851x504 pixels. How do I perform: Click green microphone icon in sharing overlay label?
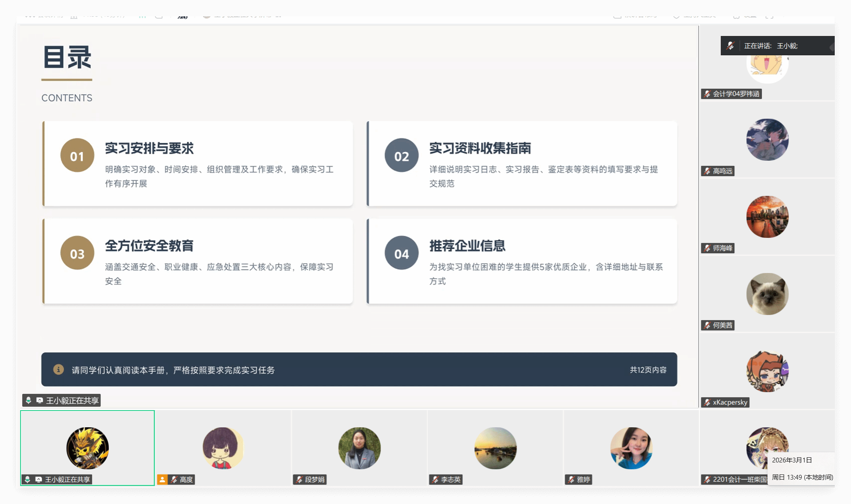[28, 400]
